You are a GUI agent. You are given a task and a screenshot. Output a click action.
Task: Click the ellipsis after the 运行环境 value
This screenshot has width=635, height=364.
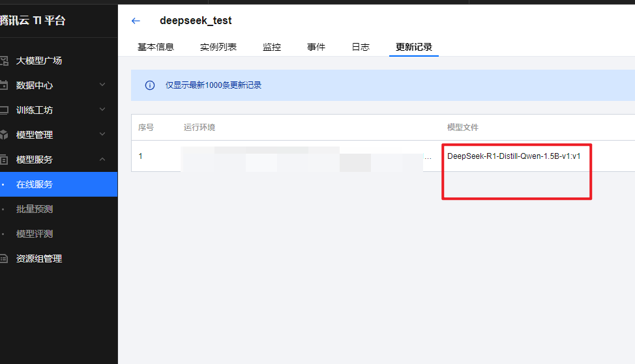[x=428, y=158]
